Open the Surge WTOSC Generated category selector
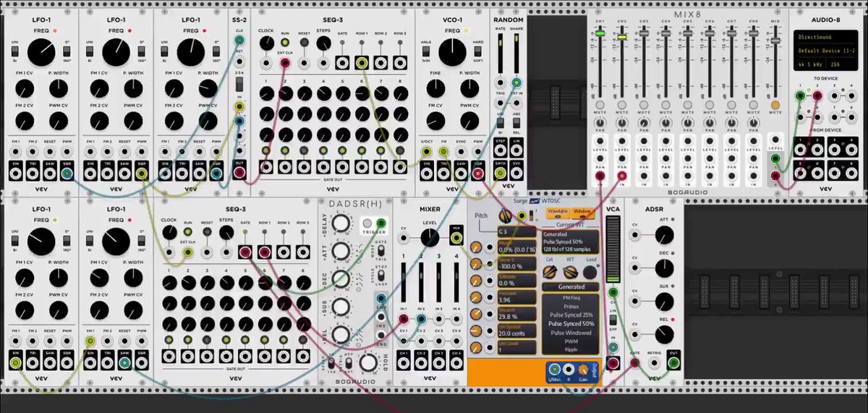 coord(571,286)
